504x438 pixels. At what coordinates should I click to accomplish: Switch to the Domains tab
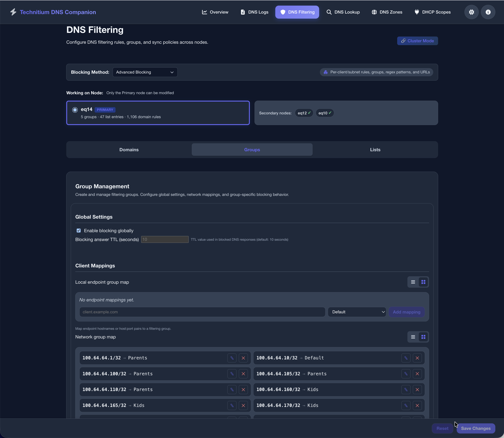coord(129,149)
